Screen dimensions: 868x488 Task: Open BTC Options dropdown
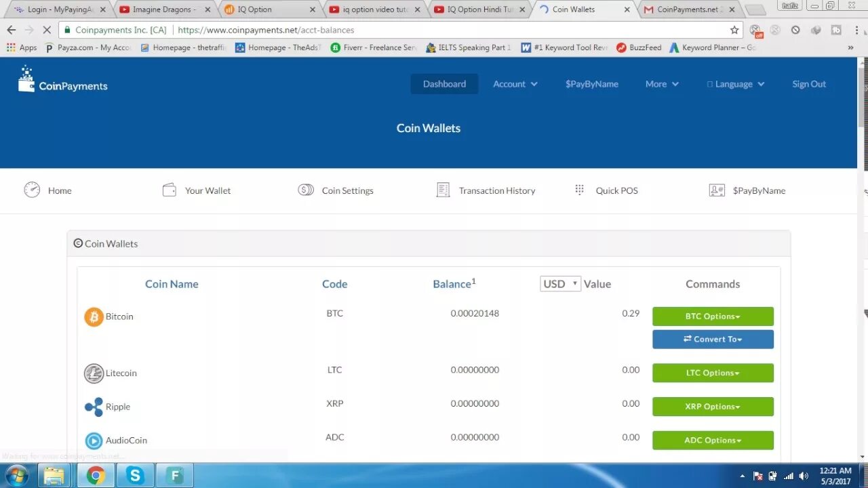tap(713, 317)
